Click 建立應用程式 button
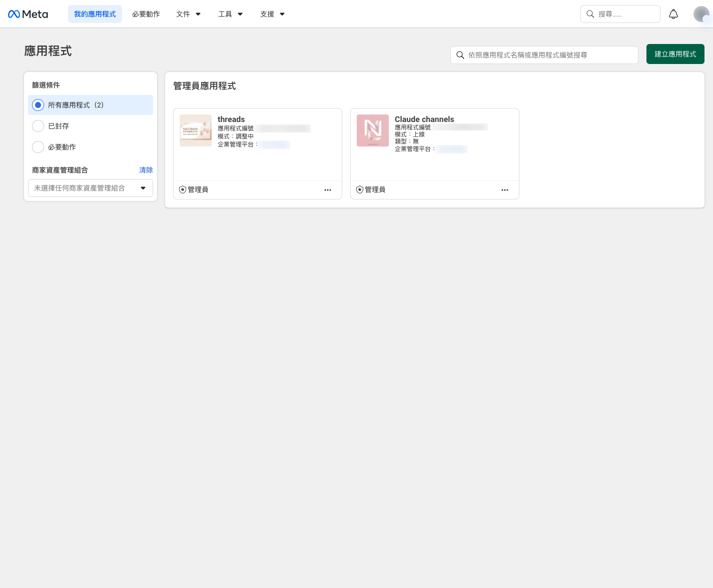 (x=675, y=54)
